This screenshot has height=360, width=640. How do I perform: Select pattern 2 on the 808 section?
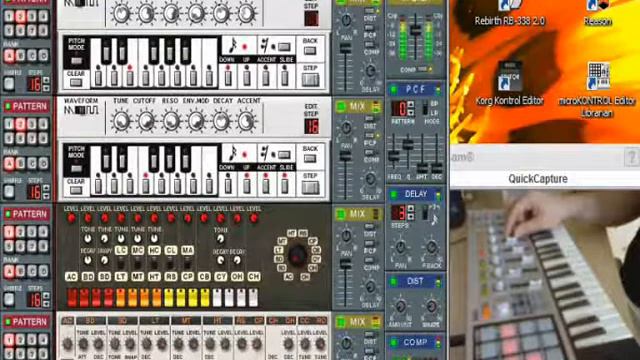click(x=20, y=232)
